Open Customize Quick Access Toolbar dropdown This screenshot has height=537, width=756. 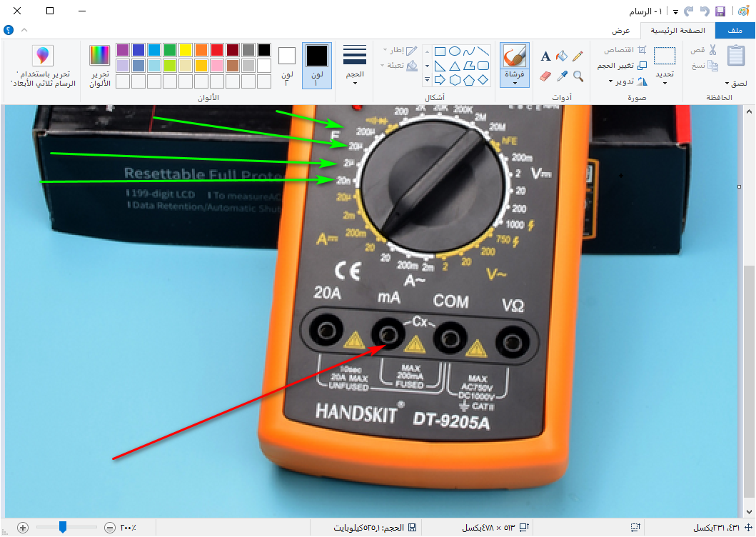pyautogui.click(x=675, y=11)
